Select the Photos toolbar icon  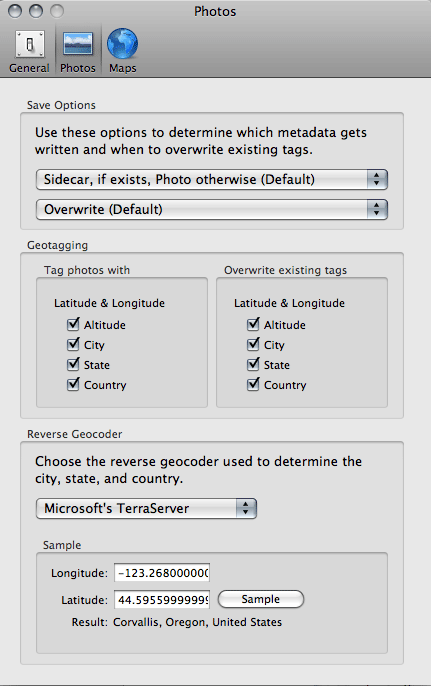coord(78,44)
